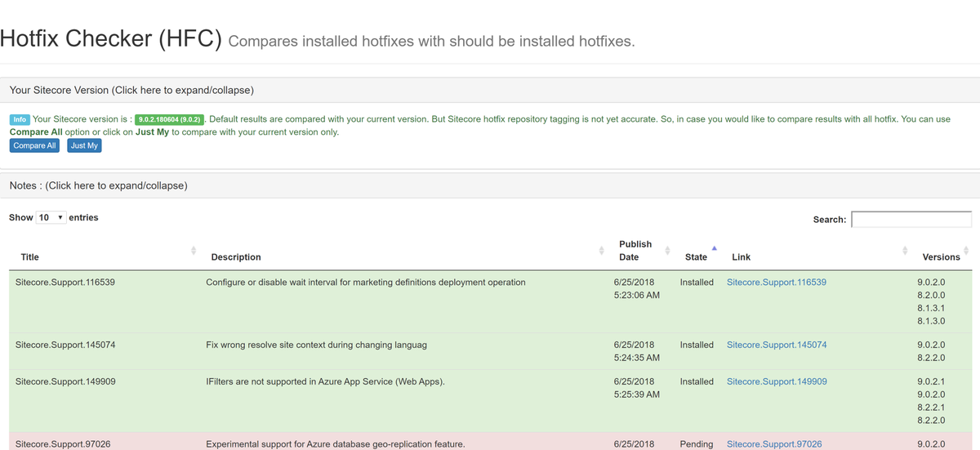This screenshot has width=980, height=450.
Task: Click publish date 5:23:06 AM cell
Action: 636,289
